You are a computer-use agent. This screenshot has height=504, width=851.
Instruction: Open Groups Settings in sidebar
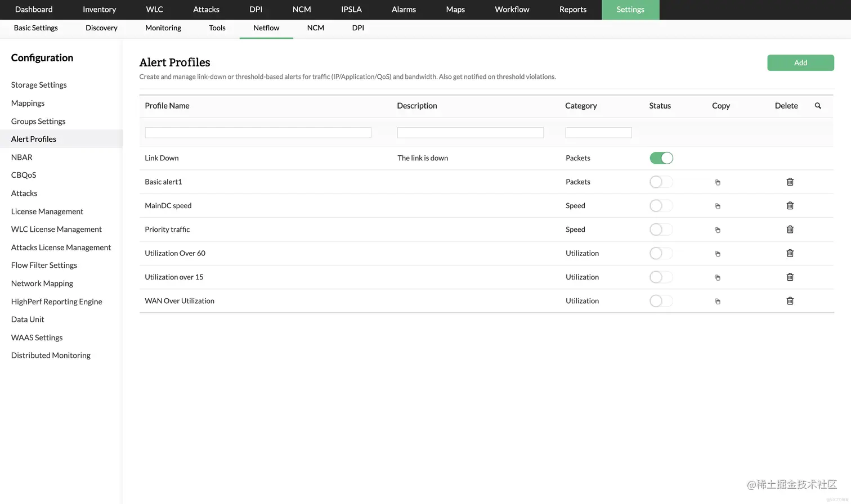(38, 121)
